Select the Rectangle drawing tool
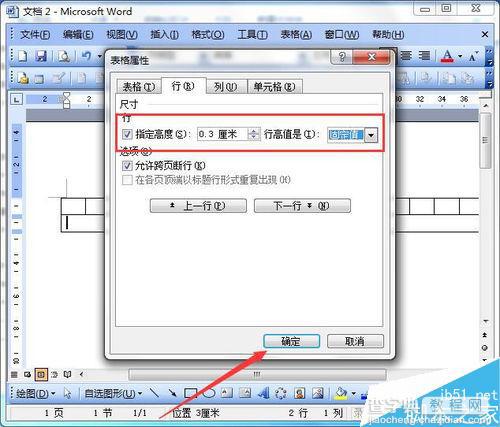 click(190, 393)
